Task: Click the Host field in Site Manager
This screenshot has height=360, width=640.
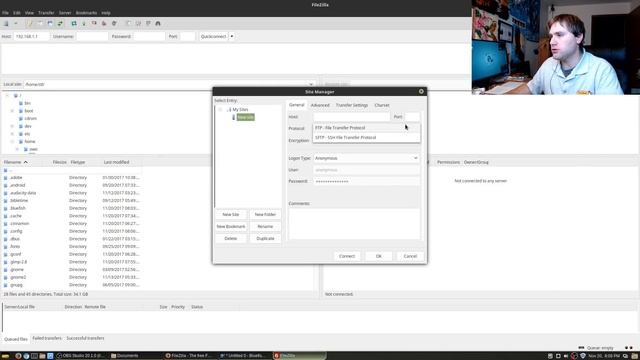Action: point(351,117)
